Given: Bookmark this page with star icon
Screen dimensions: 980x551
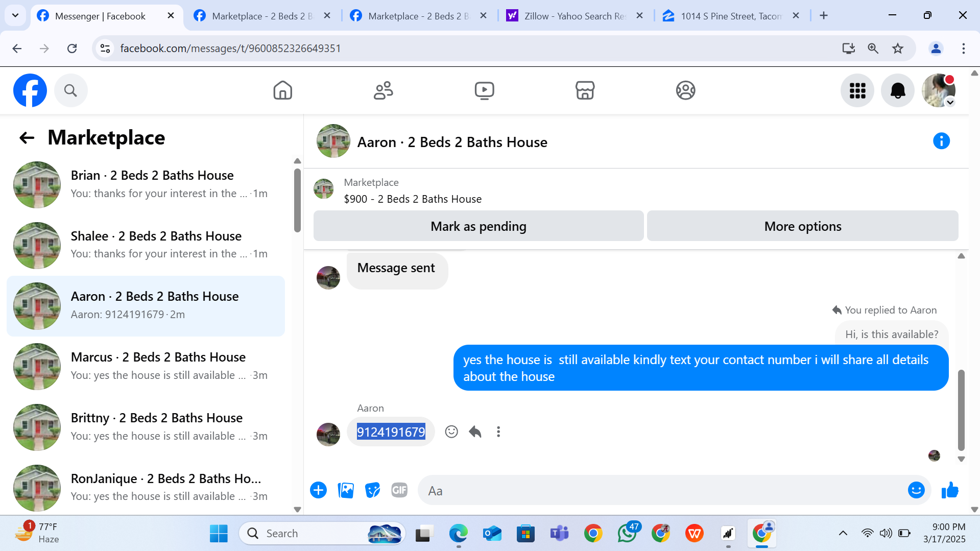Looking at the screenshot, I should pyautogui.click(x=898, y=49).
